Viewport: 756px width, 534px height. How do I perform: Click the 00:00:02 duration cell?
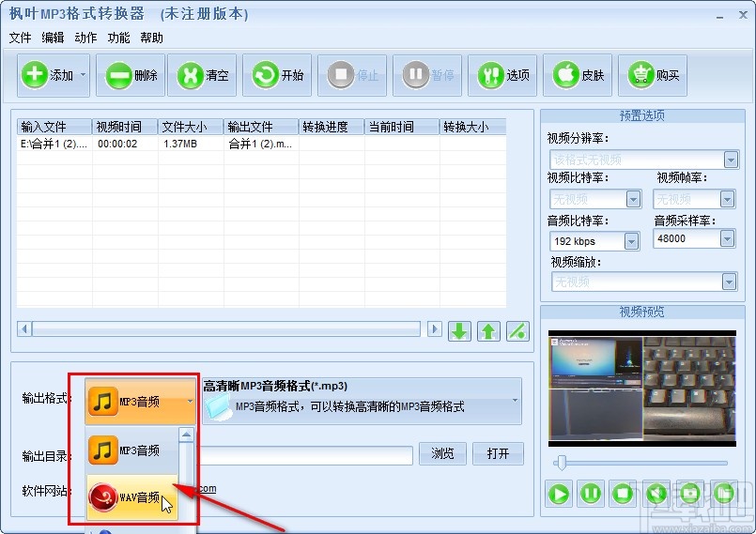[x=117, y=144]
